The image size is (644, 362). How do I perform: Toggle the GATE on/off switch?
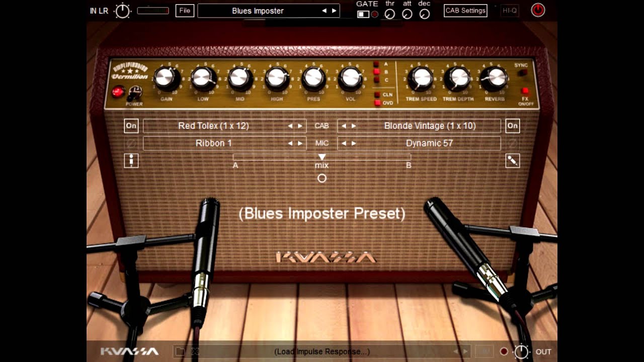(363, 14)
